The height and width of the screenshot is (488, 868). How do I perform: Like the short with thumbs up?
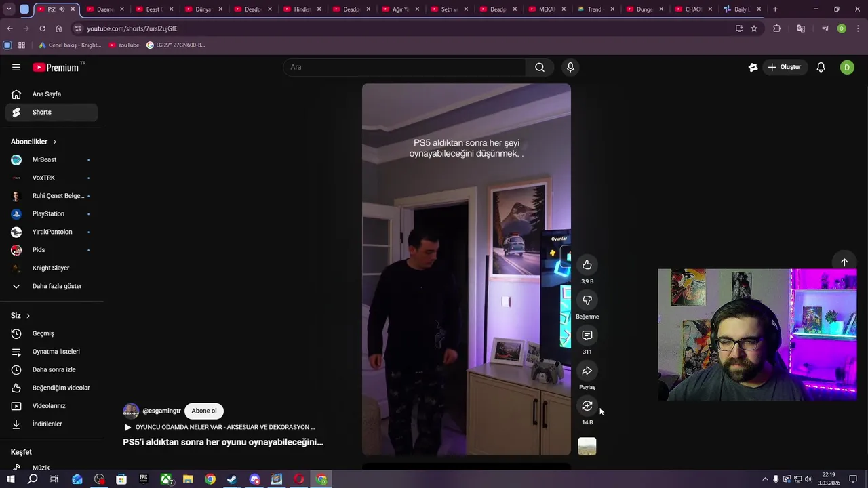coord(587,265)
